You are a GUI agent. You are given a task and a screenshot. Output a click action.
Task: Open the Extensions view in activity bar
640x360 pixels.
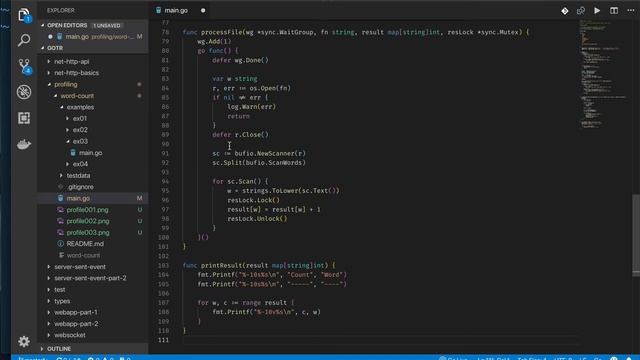(x=24, y=118)
